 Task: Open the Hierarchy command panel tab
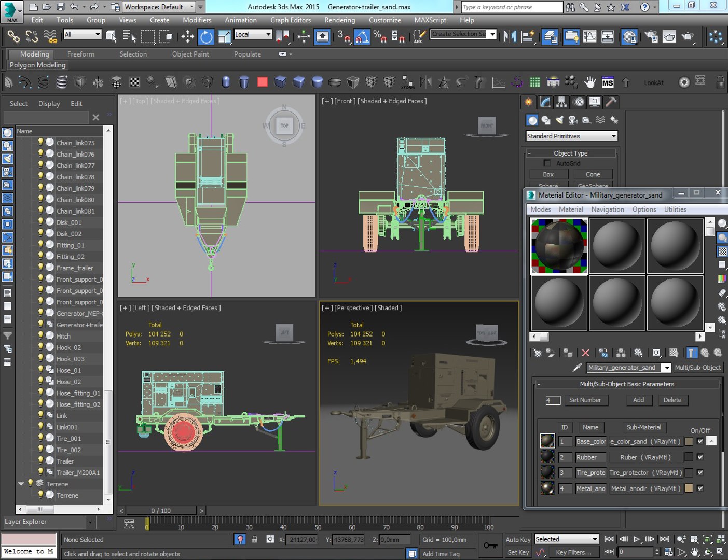point(561,102)
